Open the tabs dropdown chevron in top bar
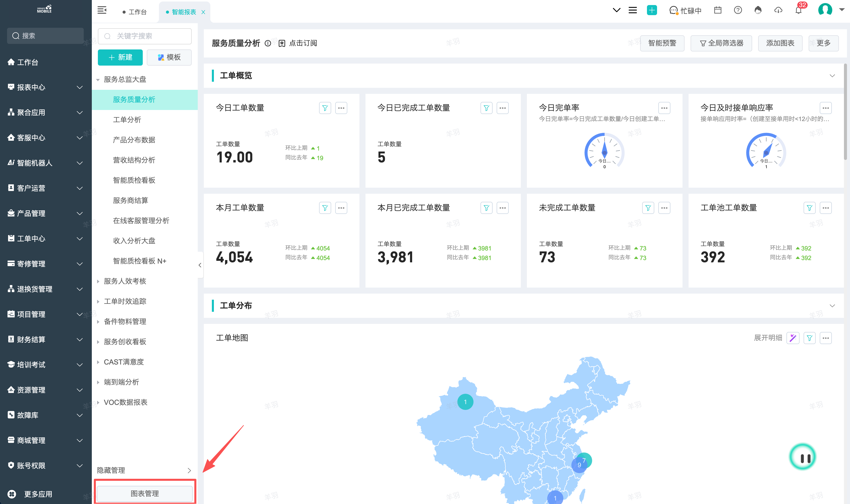The width and height of the screenshot is (850, 504). pyautogui.click(x=616, y=10)
